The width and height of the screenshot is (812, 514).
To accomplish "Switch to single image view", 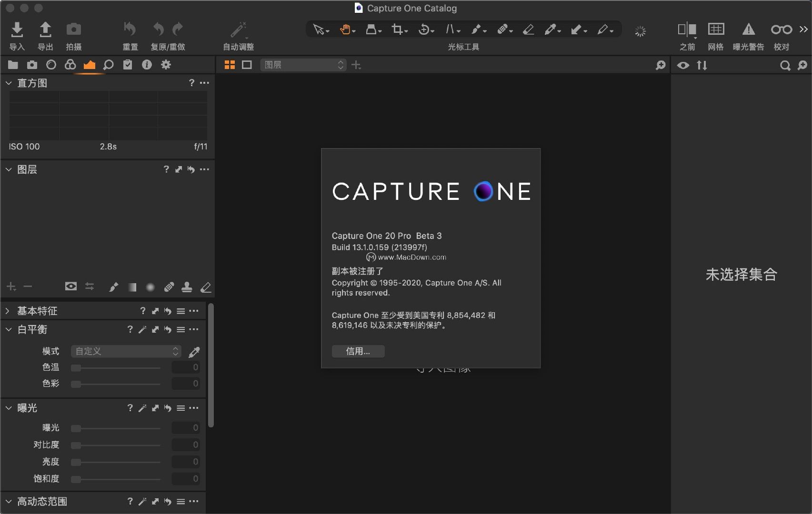I will tap(247, 65).
